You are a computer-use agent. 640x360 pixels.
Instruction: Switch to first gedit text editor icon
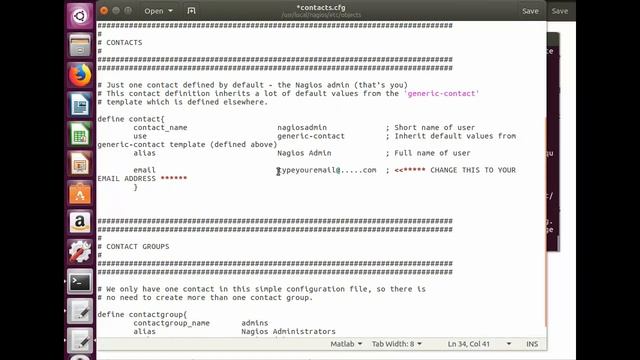point(80,311)
